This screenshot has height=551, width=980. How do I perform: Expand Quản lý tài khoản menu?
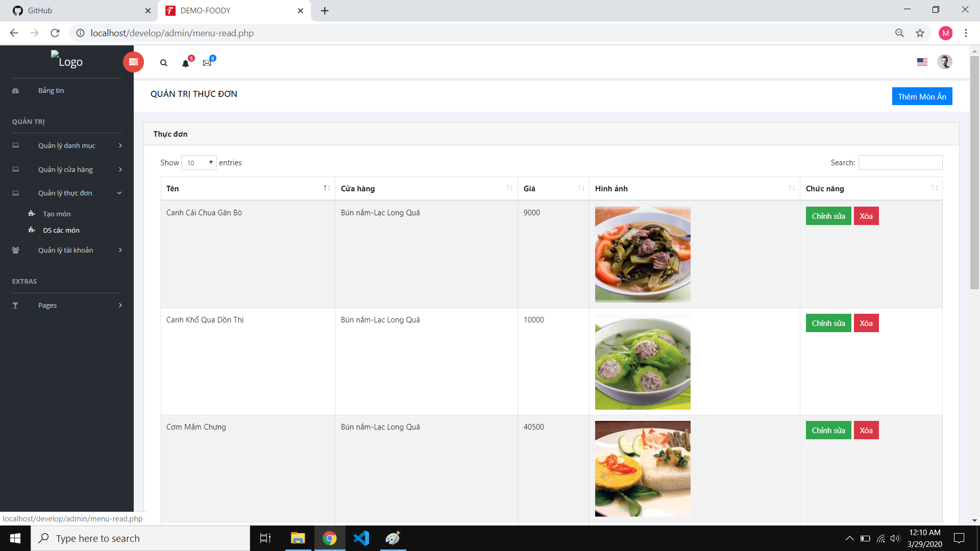[67, 250]
